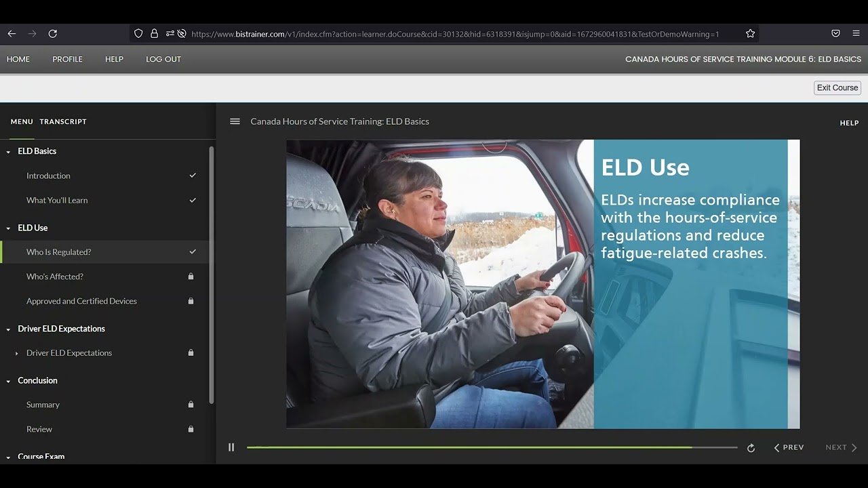
Task: Open the shield tracking protection icon
Action: pos(138,33)
